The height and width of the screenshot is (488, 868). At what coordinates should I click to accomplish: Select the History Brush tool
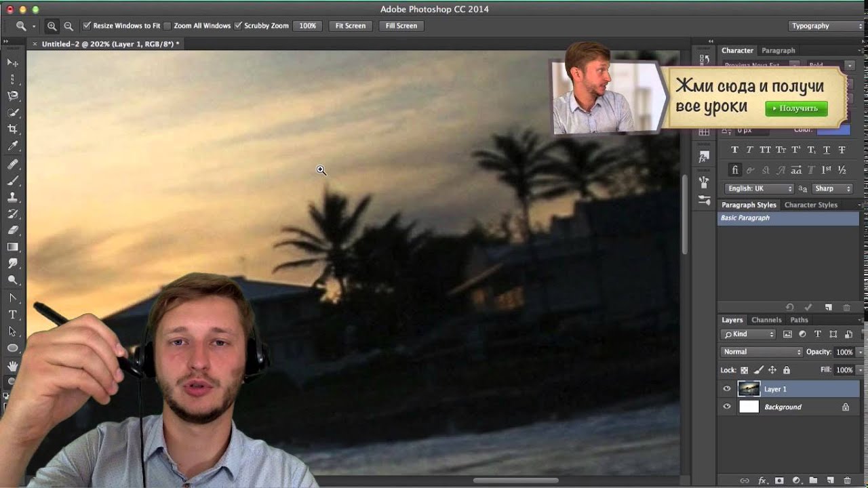click(12, 214)
